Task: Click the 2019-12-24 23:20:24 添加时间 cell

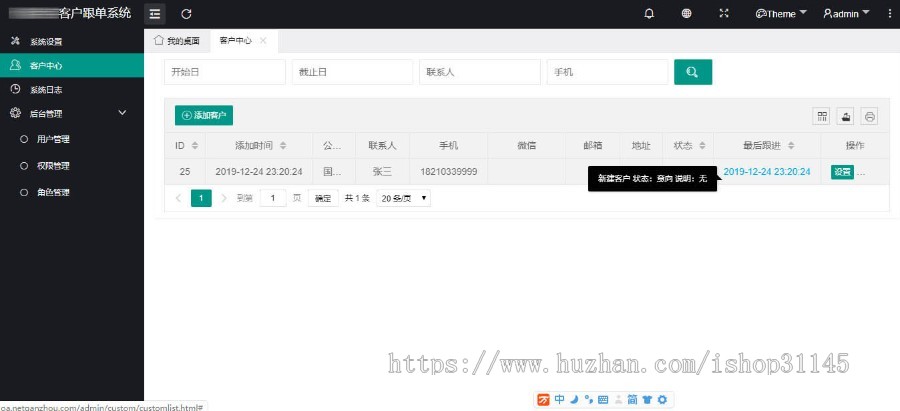Action: click(x=259, y=172)
